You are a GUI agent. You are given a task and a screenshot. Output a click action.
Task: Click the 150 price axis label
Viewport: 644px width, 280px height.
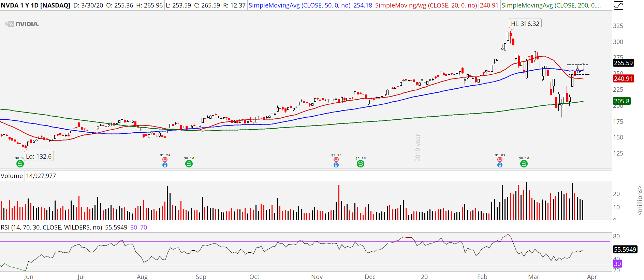pos(618,137)
